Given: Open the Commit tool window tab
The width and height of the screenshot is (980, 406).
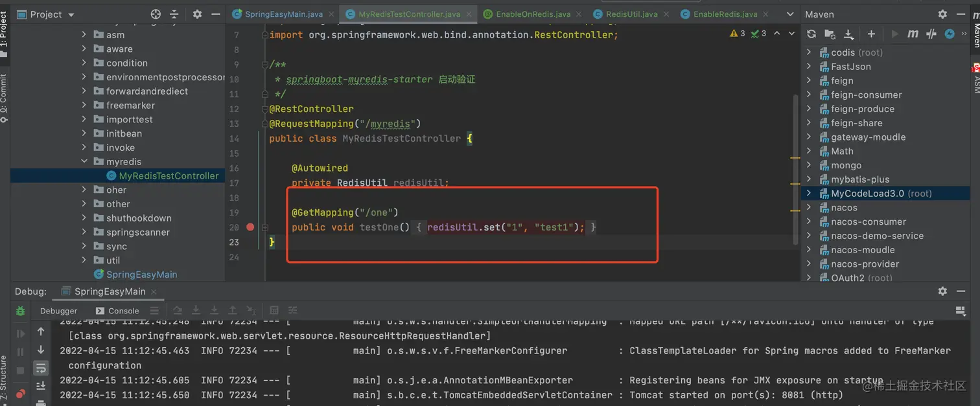Looking at the screenshot, I should coord(4,97).
